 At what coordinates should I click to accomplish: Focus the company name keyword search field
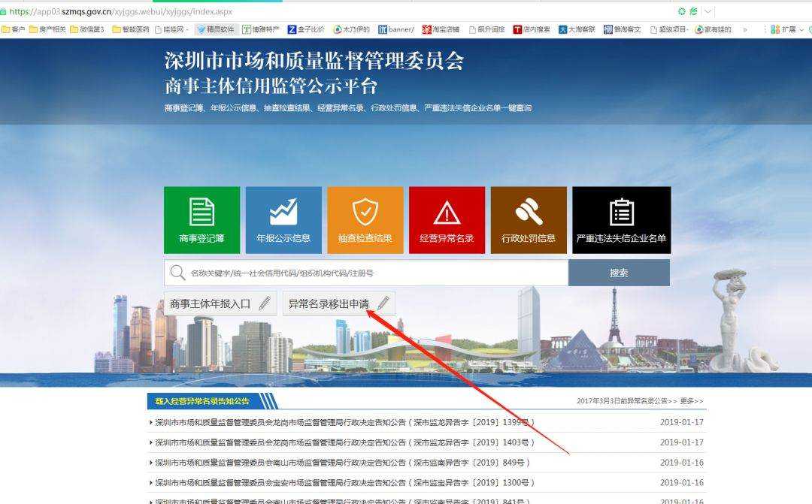[366, 273]
